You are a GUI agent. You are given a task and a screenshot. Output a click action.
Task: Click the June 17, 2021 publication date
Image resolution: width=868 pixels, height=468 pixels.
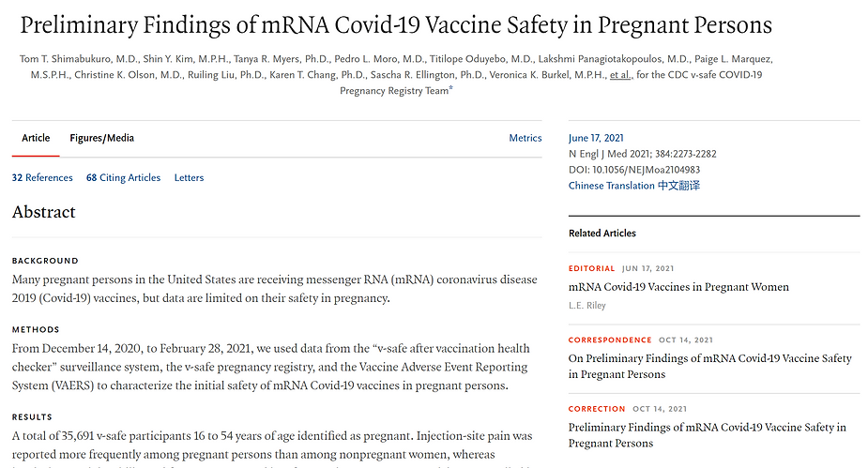[596, 138]
